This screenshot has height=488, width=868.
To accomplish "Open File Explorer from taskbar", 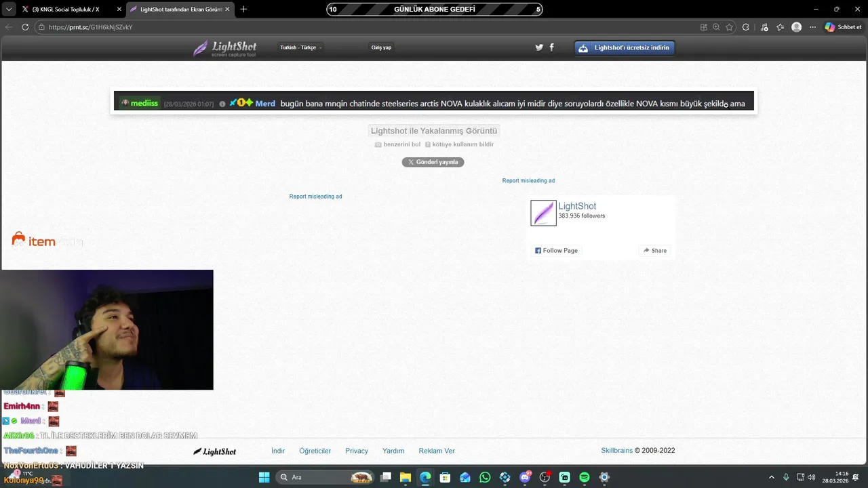I will pos(405,477).
